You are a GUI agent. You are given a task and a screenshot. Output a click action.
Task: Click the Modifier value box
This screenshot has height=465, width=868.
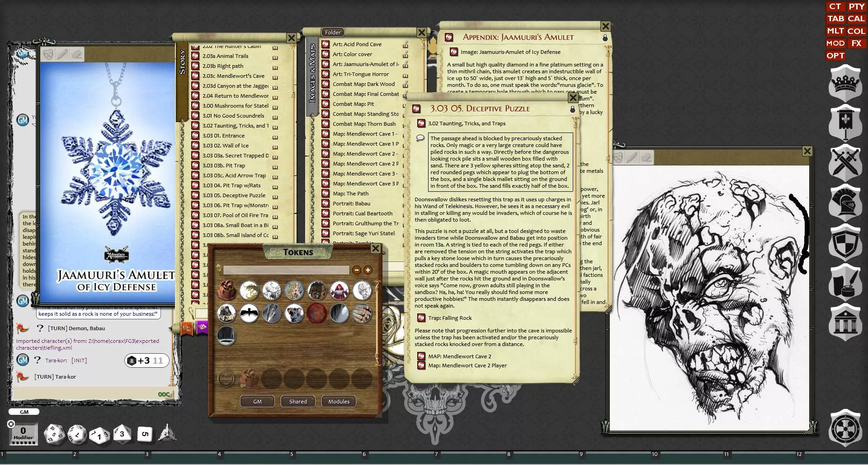pos(23,433)
